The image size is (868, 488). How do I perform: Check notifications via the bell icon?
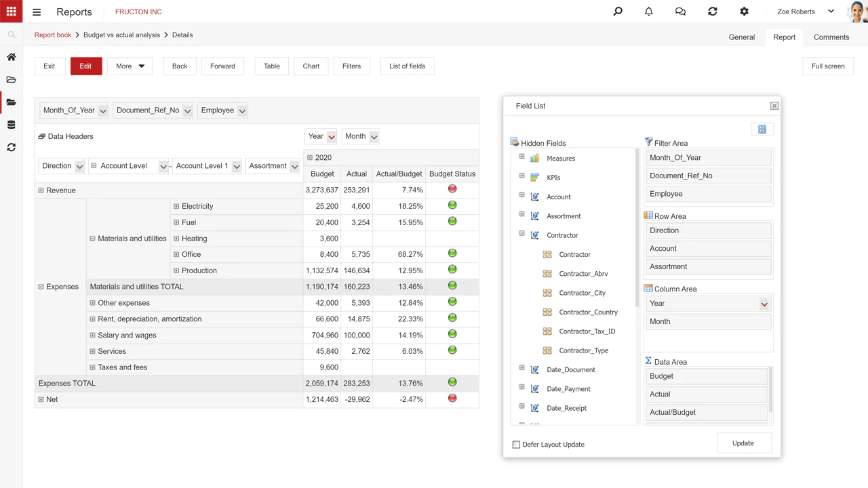pyautogui.click(x=648, y=12)
